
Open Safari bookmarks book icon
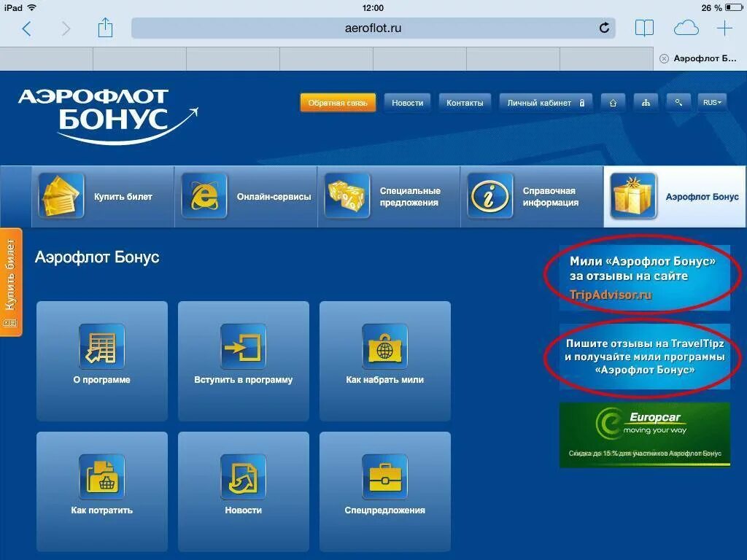pos(644,28)
